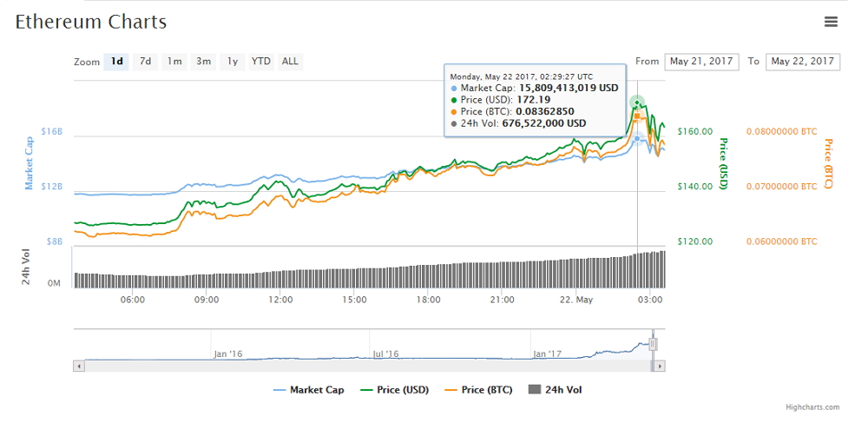Select the ALL zoom range
The width and height of the screenshot is (868, 423).
(x=290, y=62)
